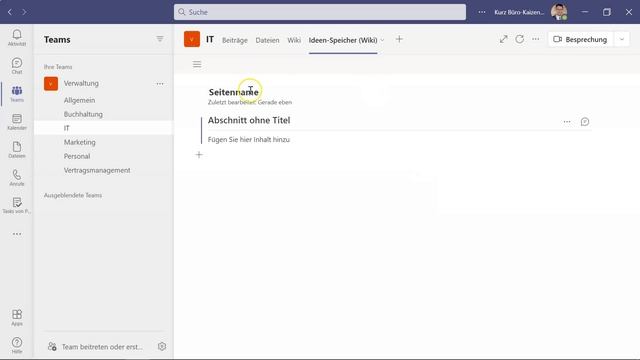Screen dimensions: 640x360
Task: Switch to the Wiki tab
Action: [x=294, y=40]
